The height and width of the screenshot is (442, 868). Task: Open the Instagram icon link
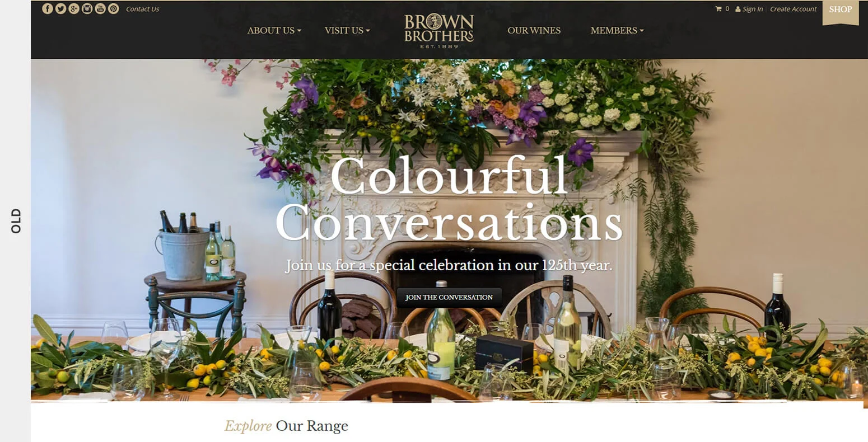click(x=87, y=8)
